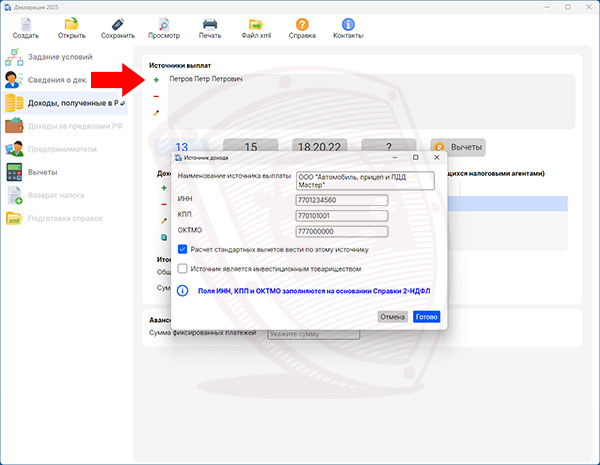Click the Вычеты button beside the rate tabs
600x465 pixels.
pyautogui.click(x=458, y=147)
